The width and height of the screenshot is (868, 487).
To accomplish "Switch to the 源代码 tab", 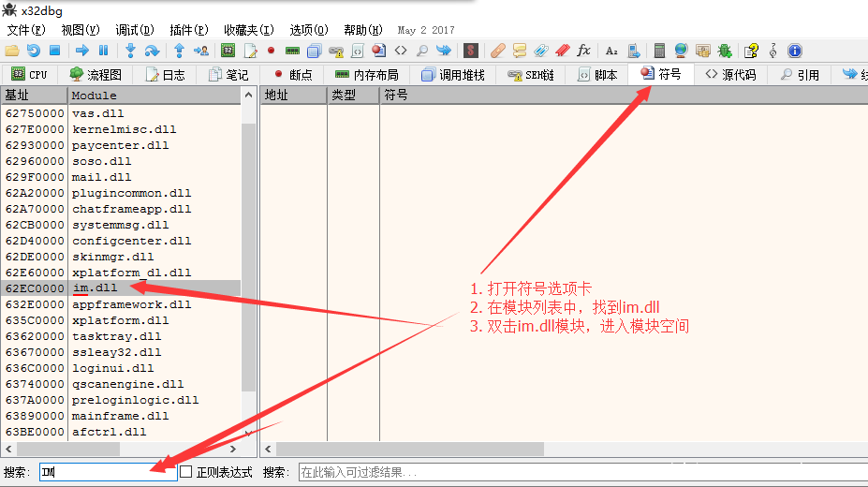I will [x=730, y=75].
